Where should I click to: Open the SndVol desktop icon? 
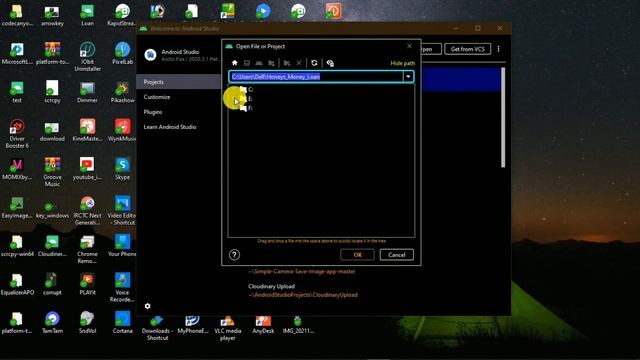[87, 322]
